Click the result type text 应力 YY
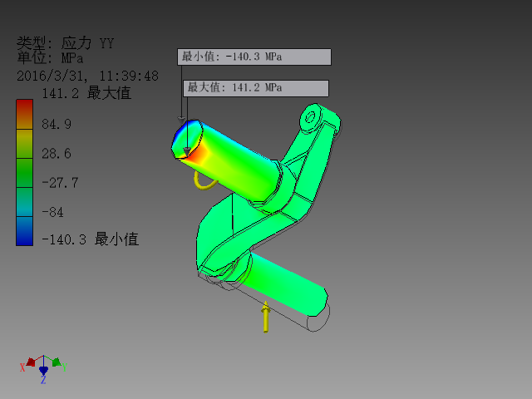Screen dimensions: 532x399 [x=87, y=43]
